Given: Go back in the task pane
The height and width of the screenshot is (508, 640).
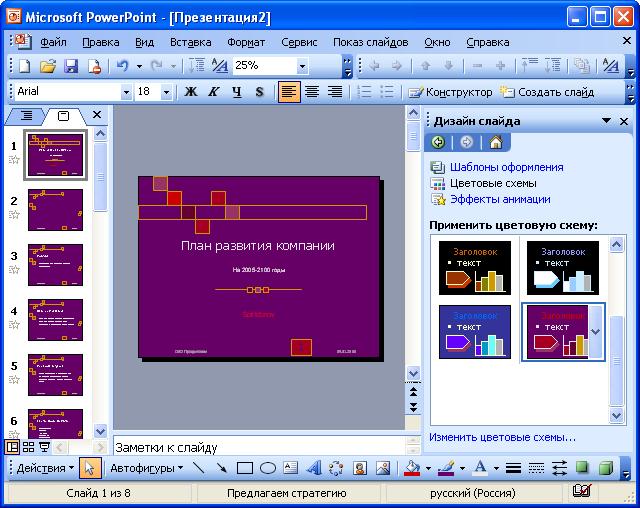Looking at the screenshot, I should 438,142.
